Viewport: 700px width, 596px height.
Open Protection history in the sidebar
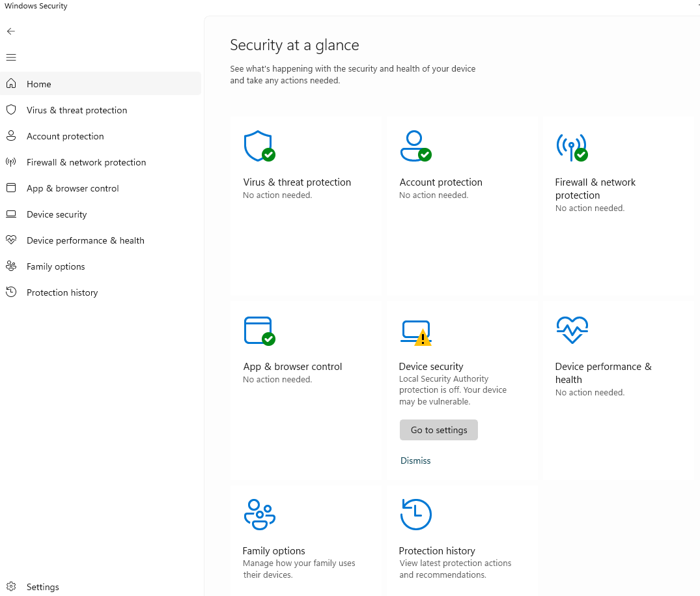(100, 292)
